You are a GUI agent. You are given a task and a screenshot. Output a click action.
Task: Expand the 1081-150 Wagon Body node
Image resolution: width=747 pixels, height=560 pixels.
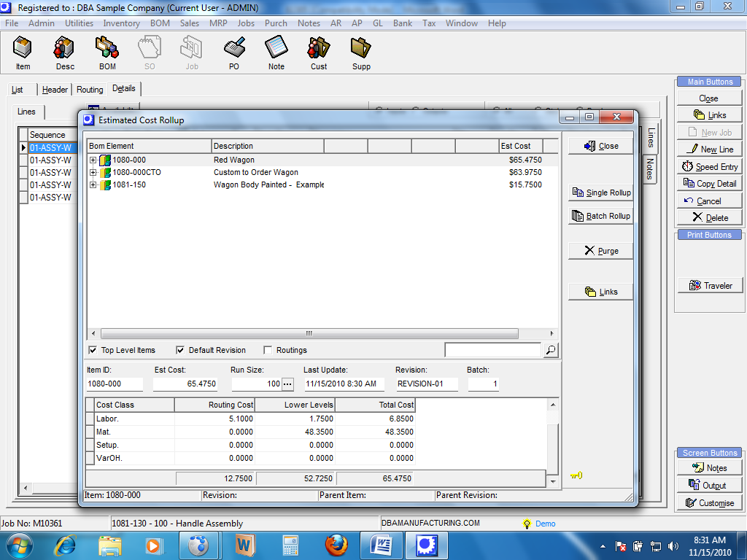93,185
